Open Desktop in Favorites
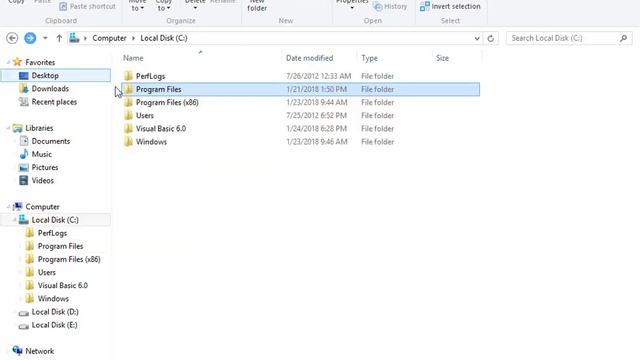 tap(45, 76)
